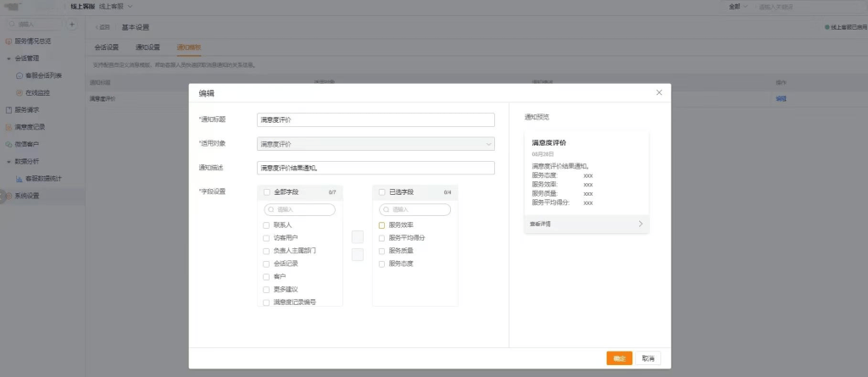Click the 取消 button

tap(648, 358)
